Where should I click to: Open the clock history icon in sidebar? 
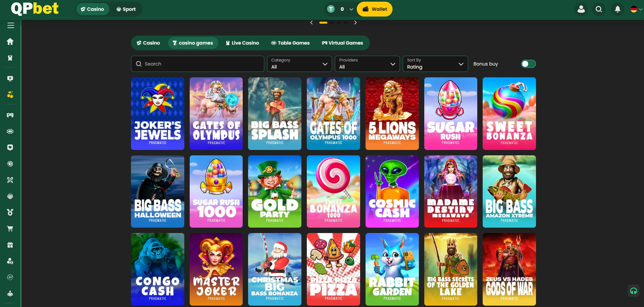[x=10, y=164]
